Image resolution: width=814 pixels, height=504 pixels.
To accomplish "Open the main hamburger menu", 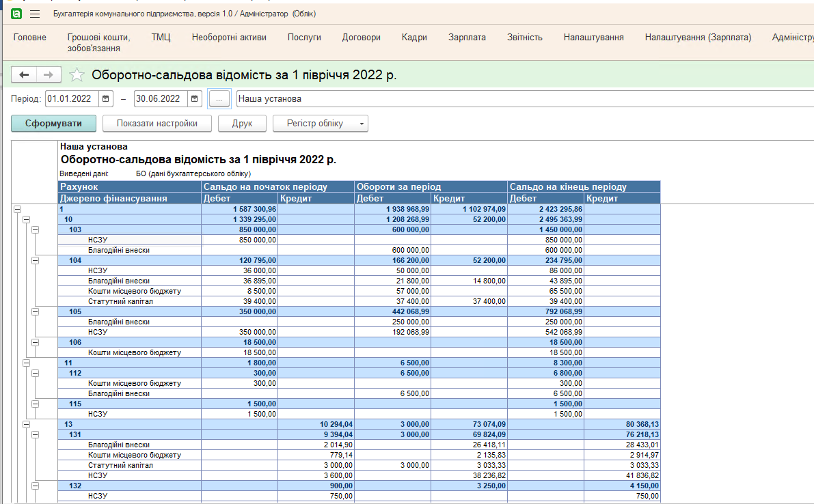I will tap(35, 14).
